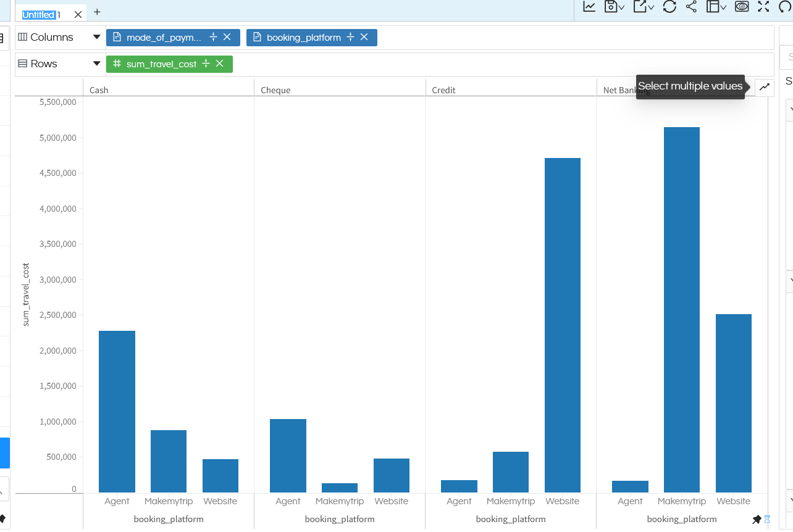Add a new tab with plus button
The width and height of the screenshot is (793, 532).
(97, 12)
